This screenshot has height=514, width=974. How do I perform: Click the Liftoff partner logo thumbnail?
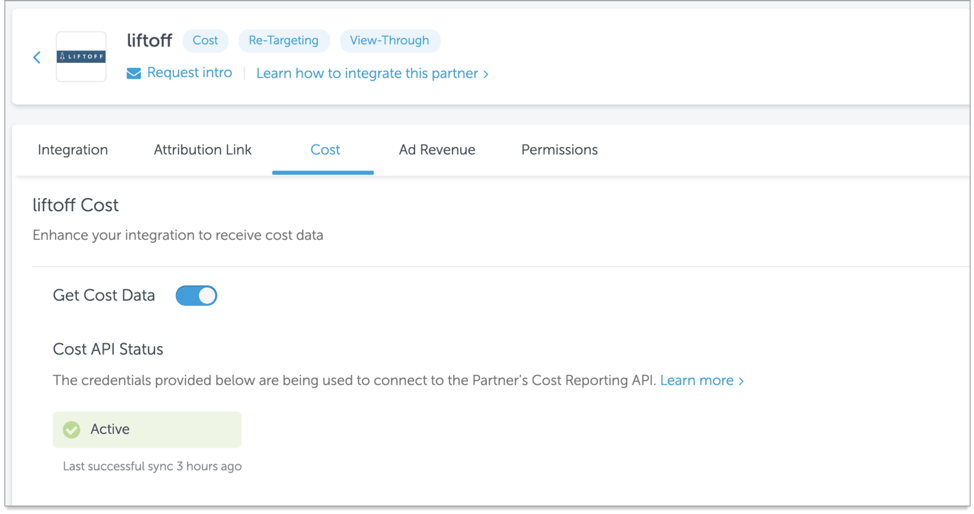[81, 57]
